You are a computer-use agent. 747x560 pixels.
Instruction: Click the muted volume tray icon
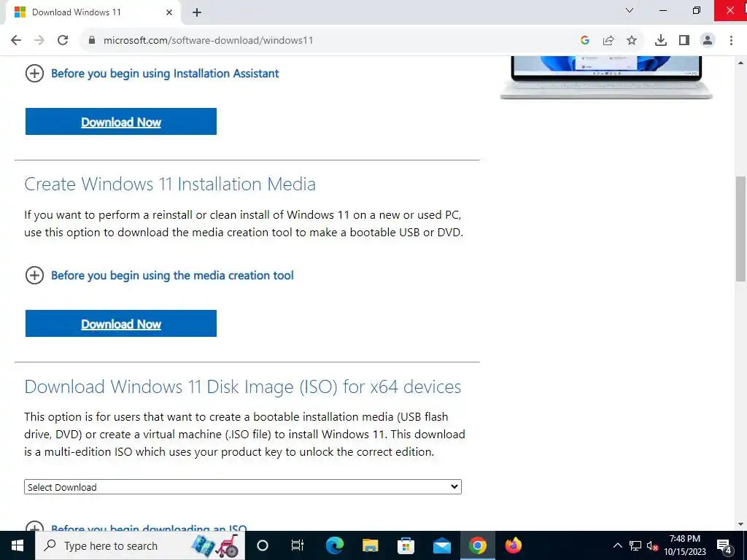[653, 545]
